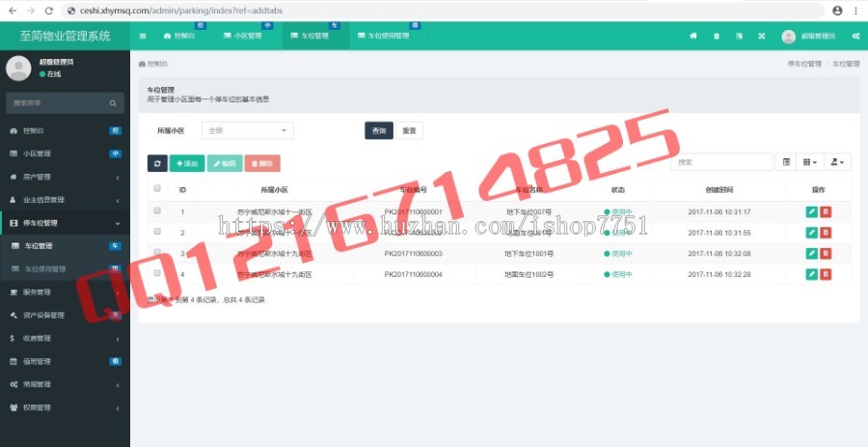Delete row 4 with red trash icon
868x447 pixels.
click(x=826, y=273)
